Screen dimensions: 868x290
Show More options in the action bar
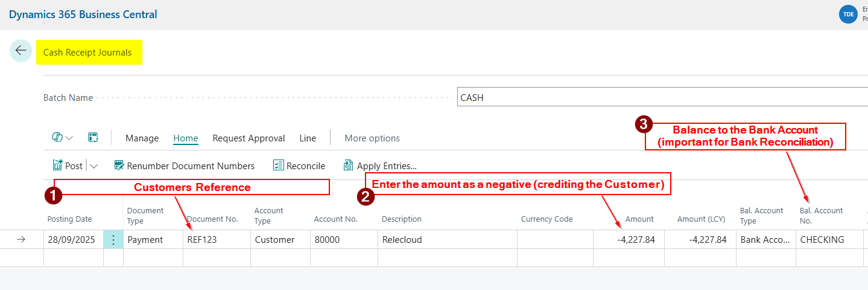pyautogui.click(x=372, y=138)
